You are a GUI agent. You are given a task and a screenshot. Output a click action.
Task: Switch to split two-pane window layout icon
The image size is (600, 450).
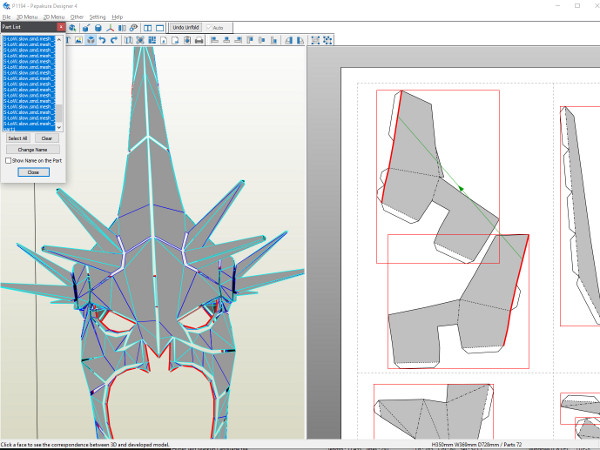(x=148, y=28)
